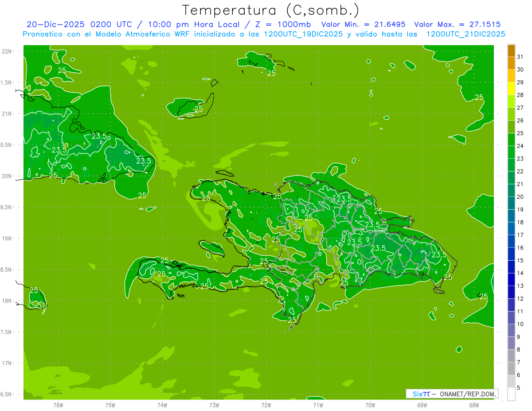Click the white swatch below 5
The image size is (532, 411).
coord(511,394)
